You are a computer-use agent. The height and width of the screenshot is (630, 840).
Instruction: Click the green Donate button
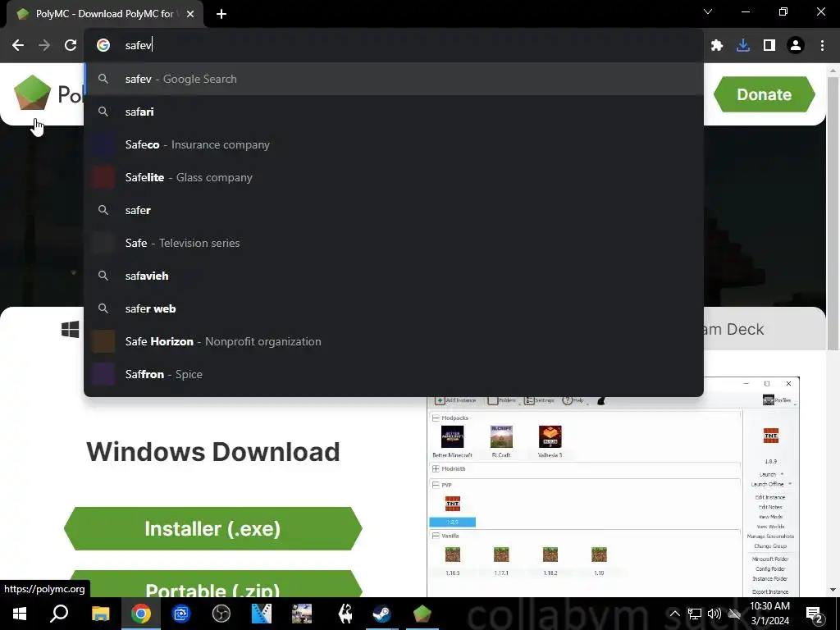coord(764,94)
